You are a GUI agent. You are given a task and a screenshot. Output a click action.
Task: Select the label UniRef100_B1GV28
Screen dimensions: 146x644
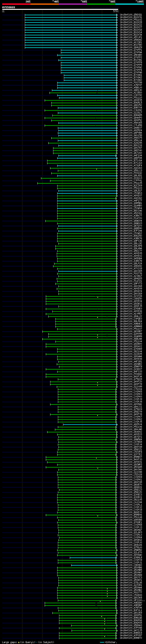coord(131,22)
